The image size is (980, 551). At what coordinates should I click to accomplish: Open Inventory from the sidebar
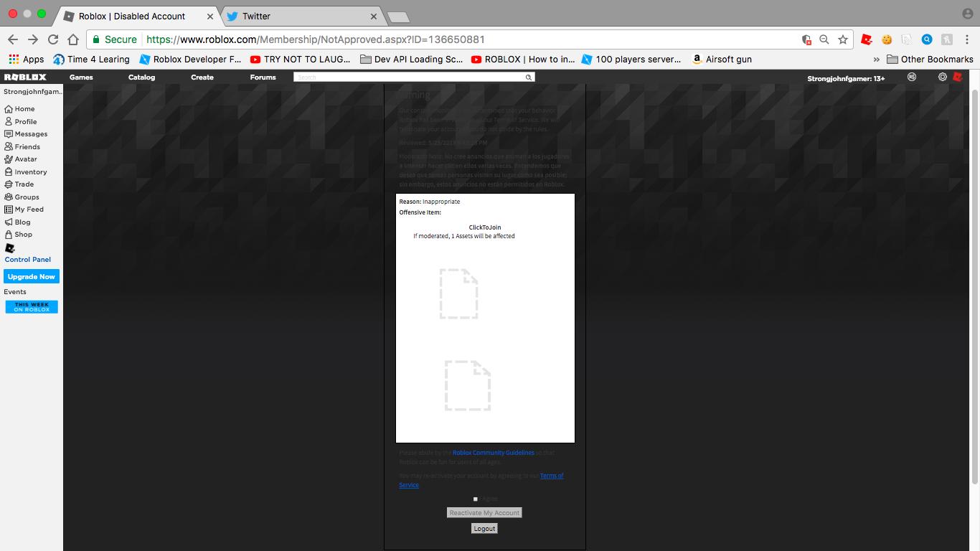[x=25, y=171]
